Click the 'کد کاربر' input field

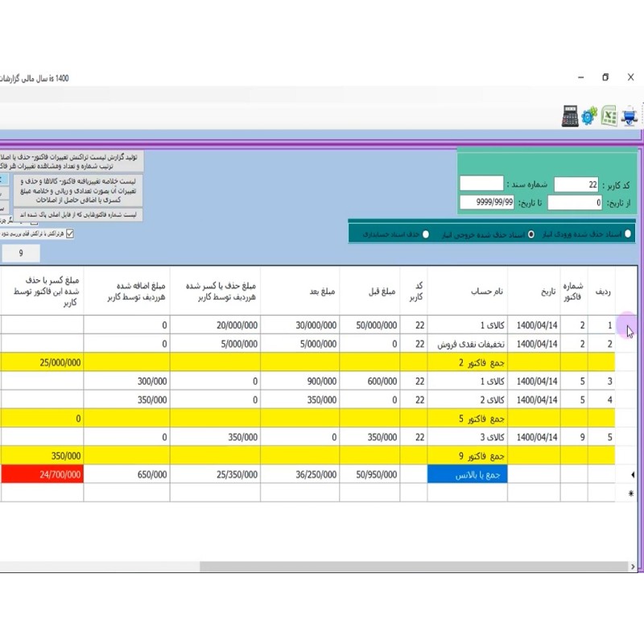(x=576, y=184)
